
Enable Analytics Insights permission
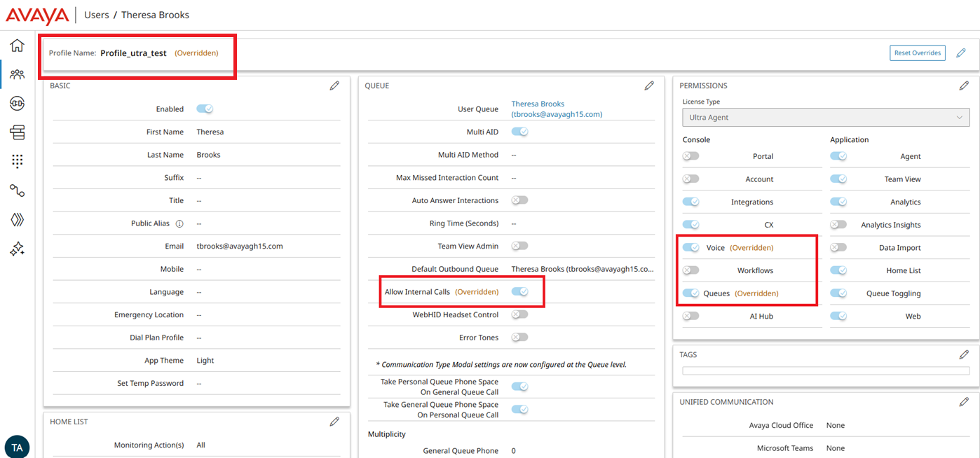click(x=838, y=225)
